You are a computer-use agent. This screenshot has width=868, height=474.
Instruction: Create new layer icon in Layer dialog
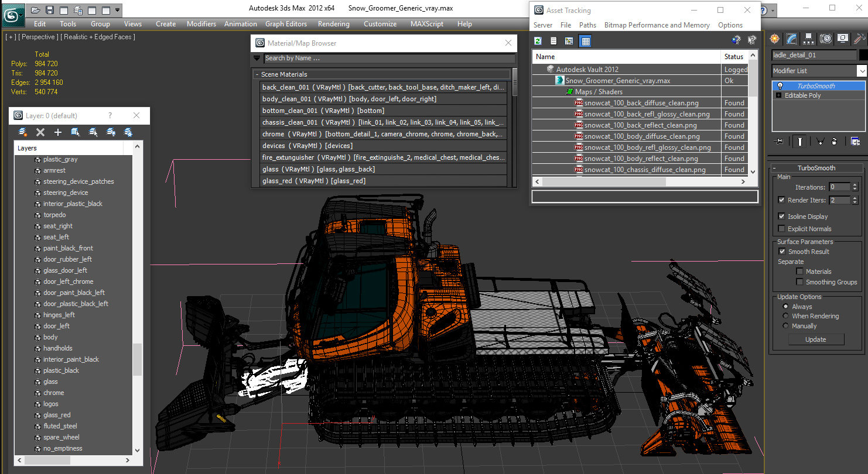pos(23,132)
